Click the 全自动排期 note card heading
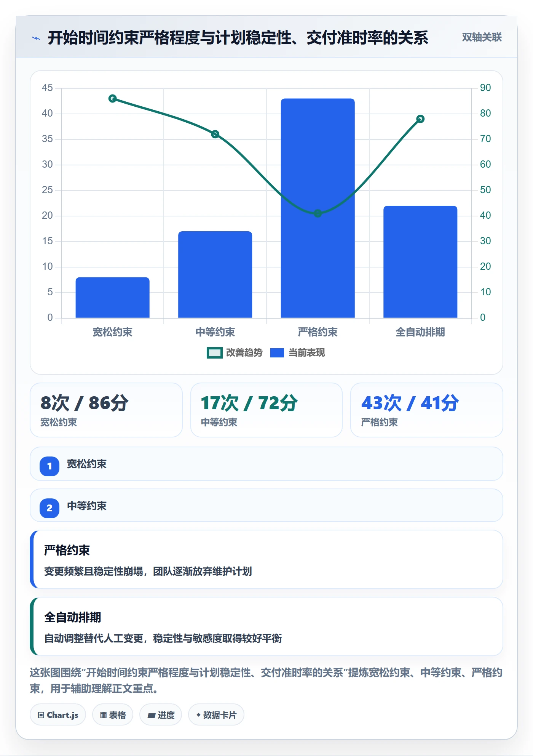533x756 pixels. 73,617
